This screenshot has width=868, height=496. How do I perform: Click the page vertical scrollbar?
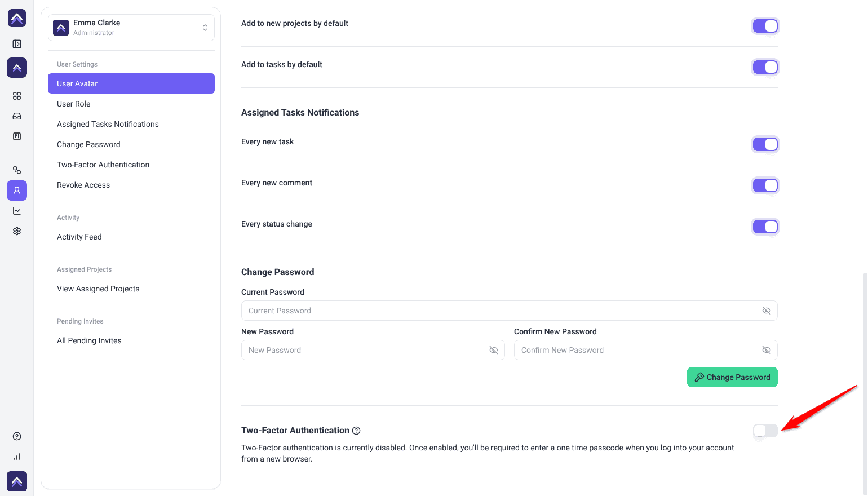[x=865, y=383]
